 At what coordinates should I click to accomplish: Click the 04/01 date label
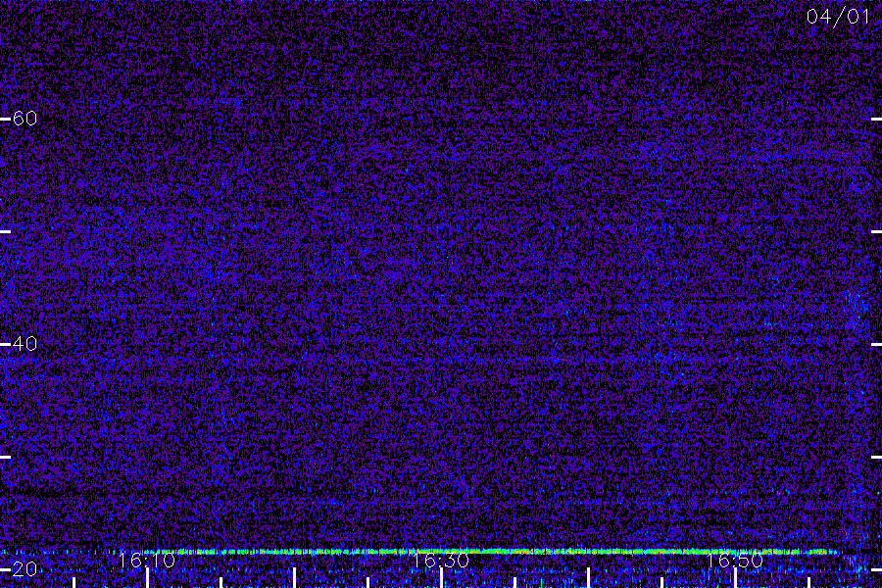pos(838,17)
